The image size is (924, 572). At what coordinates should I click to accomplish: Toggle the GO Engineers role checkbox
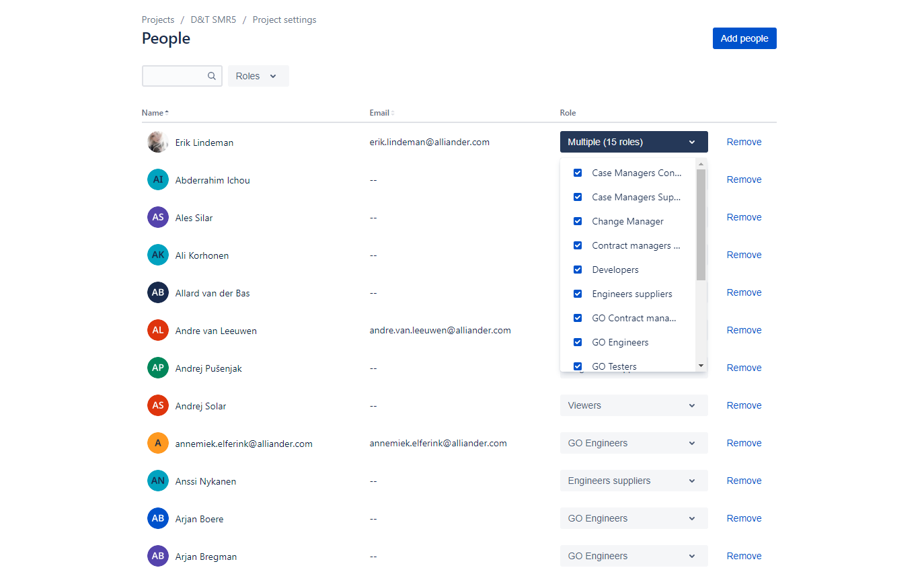[x=577, y=342]
